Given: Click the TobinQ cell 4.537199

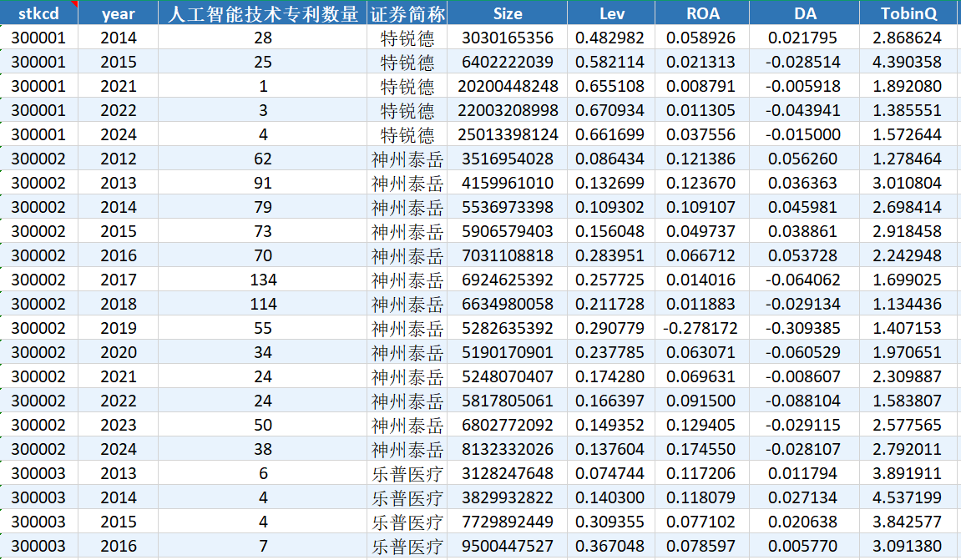Looking at the screenshot, I should tap(906, 498).
